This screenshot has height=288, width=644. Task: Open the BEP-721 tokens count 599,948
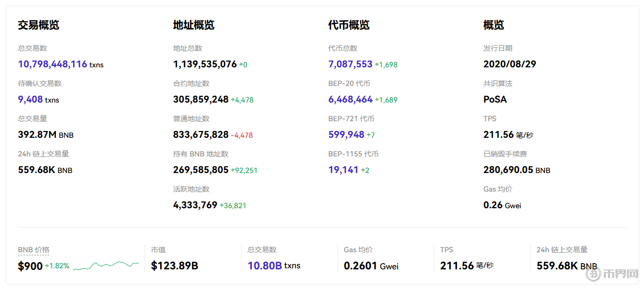pyautogui.click(x=346, y=135)
